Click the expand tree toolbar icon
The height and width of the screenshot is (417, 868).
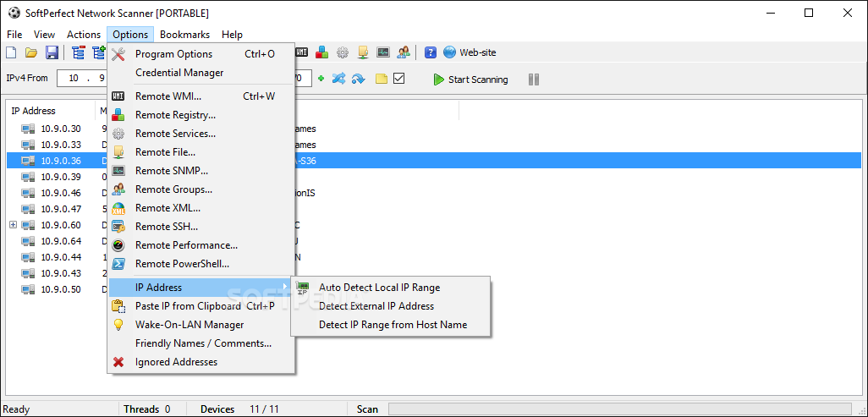coord(99,52)
